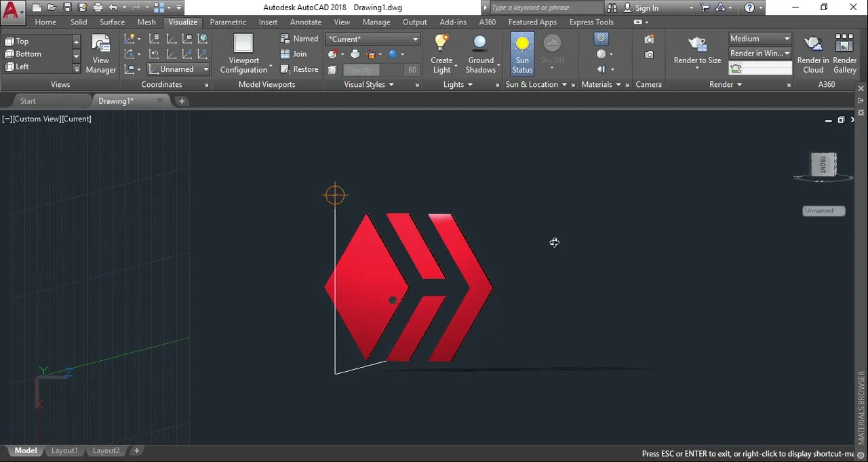
Task: Expand the Visual Styles panel
Action: pos(369,85)
